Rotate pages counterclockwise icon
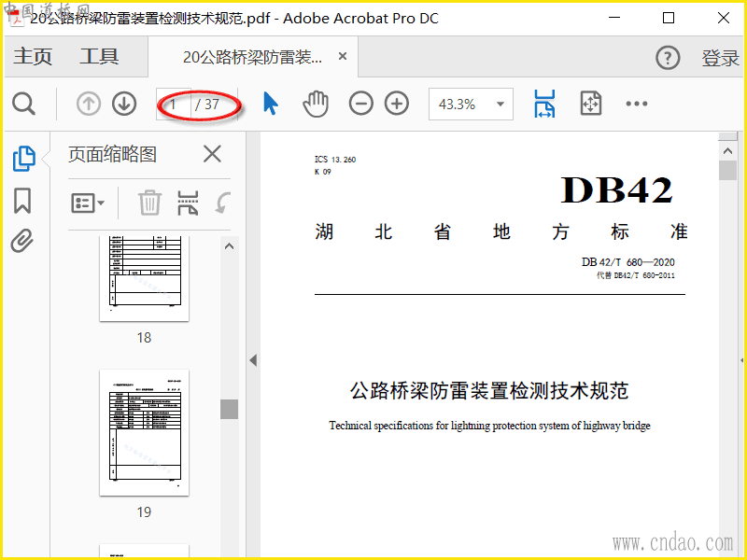Viewport: 747px width, 560px height. [x=223, y=203]
